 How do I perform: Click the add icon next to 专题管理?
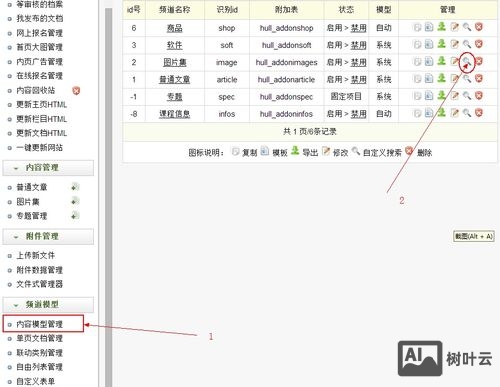pos(75,216)
